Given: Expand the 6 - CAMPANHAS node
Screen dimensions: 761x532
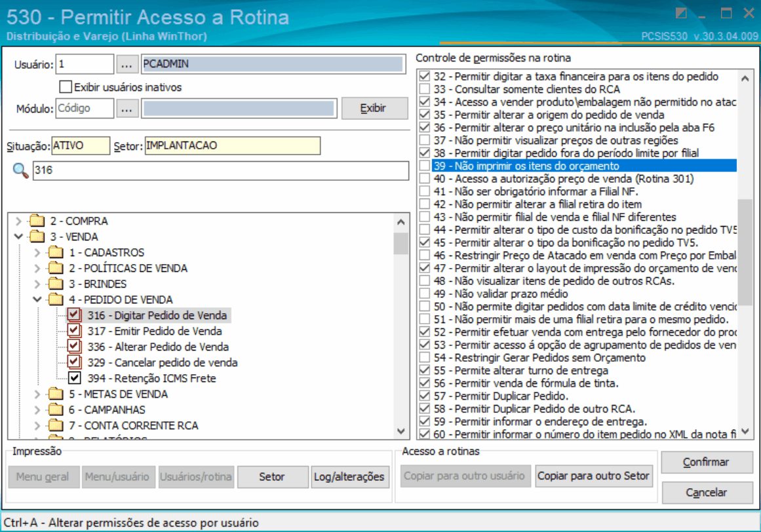Looking at the screenshot, I should (x=37, y=409).
